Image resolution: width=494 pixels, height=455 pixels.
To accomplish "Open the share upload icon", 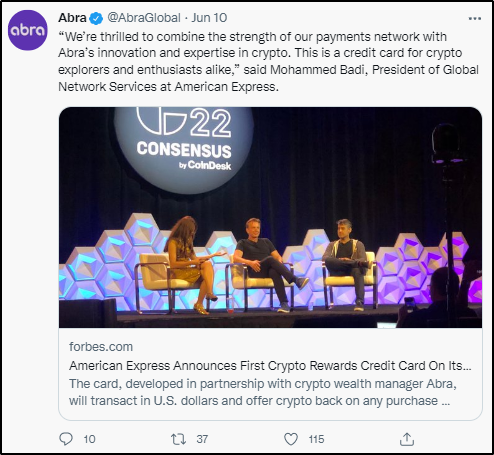I will tap(407, 439).
